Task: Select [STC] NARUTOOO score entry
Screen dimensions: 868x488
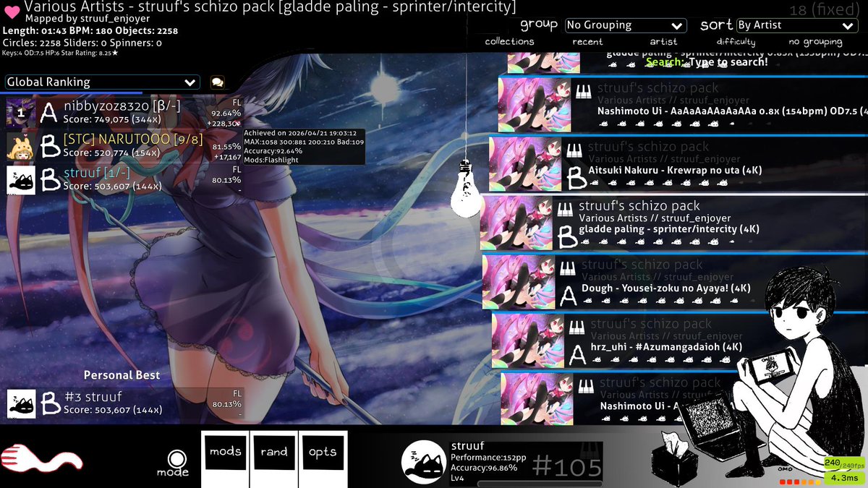Action: pyautogui.click(x=124, y=146)
